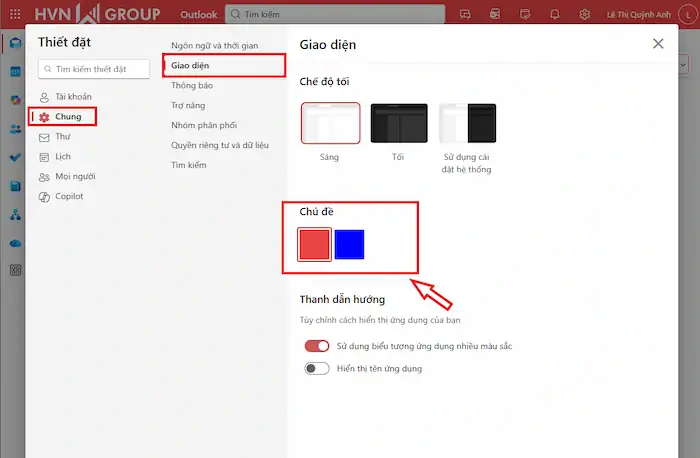The image size is (700, 458).
Task: Open Nhóm phân phối settings section
Action: (204, 125)
